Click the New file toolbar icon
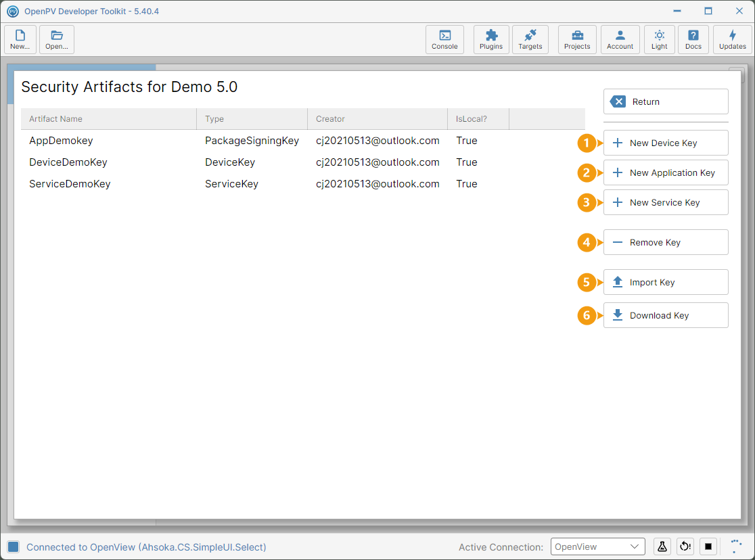 pyautogui.click(x=20, y=39)
